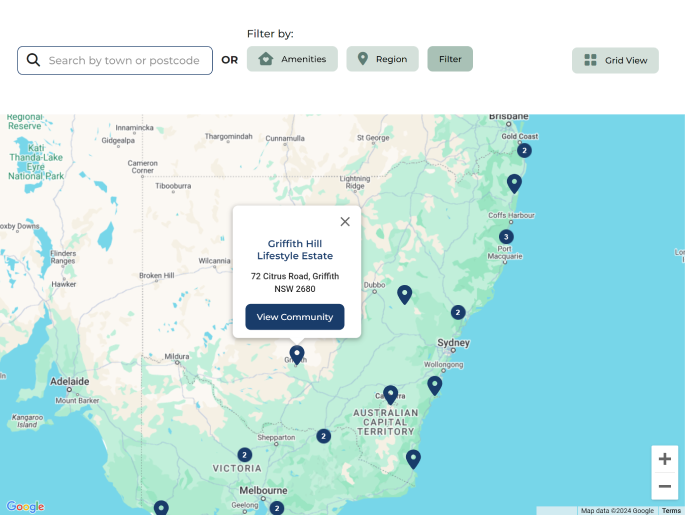Open the 2-cluster marker above Victoria label

click(x=244, y=455)
